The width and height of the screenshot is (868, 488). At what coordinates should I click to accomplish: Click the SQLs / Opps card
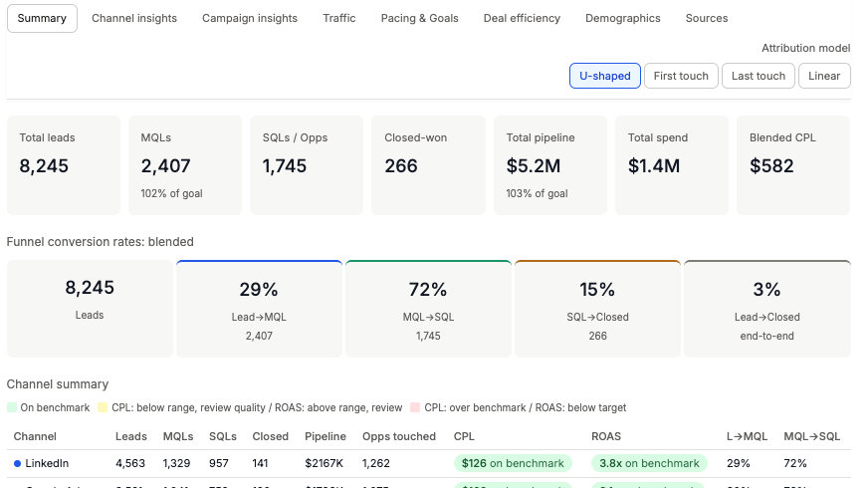tap(307, 165)
